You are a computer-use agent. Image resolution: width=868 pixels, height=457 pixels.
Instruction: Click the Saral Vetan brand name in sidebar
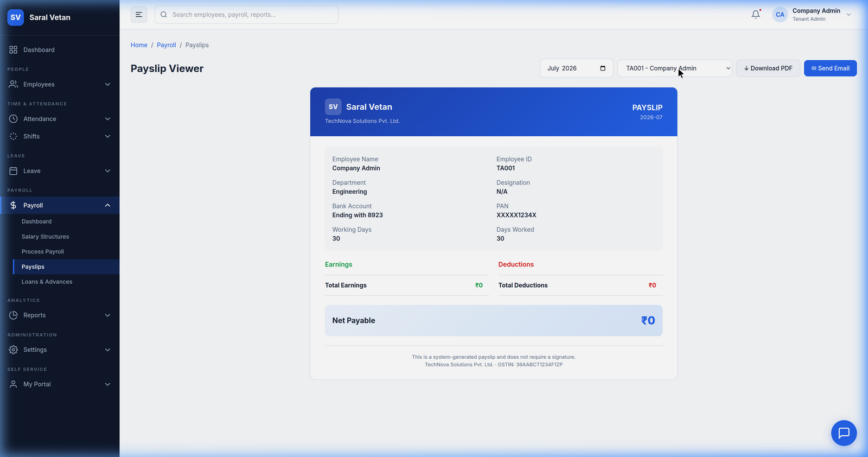(50, 17)
